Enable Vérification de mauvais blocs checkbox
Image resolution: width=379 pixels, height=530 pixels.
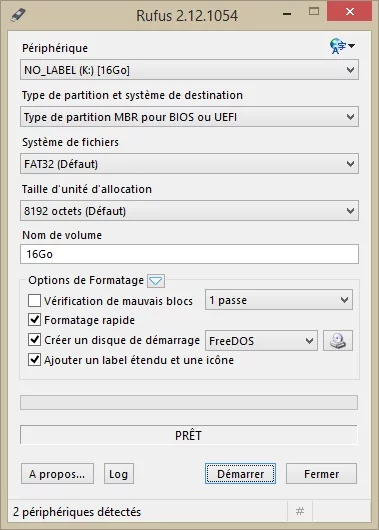click(x=34, y=300)
